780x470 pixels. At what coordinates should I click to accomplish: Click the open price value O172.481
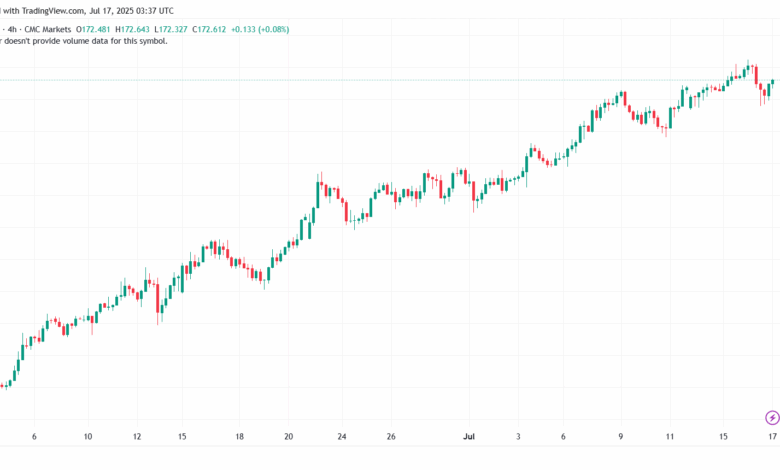[93, 29]
